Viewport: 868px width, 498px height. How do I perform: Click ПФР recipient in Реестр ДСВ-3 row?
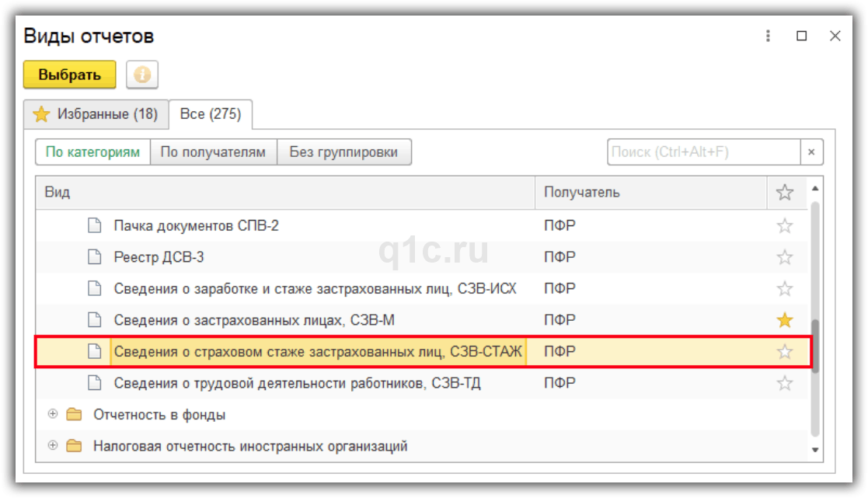(559, 257)
